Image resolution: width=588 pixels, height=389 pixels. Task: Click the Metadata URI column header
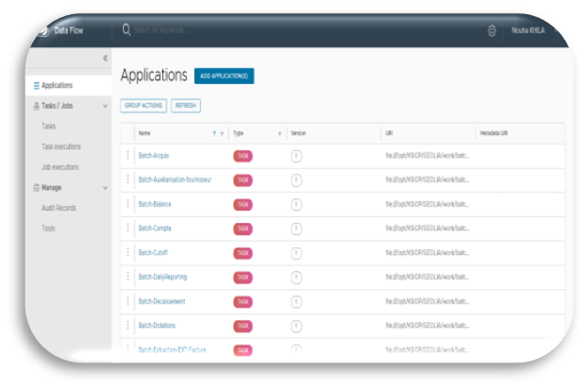pos(494,133)
